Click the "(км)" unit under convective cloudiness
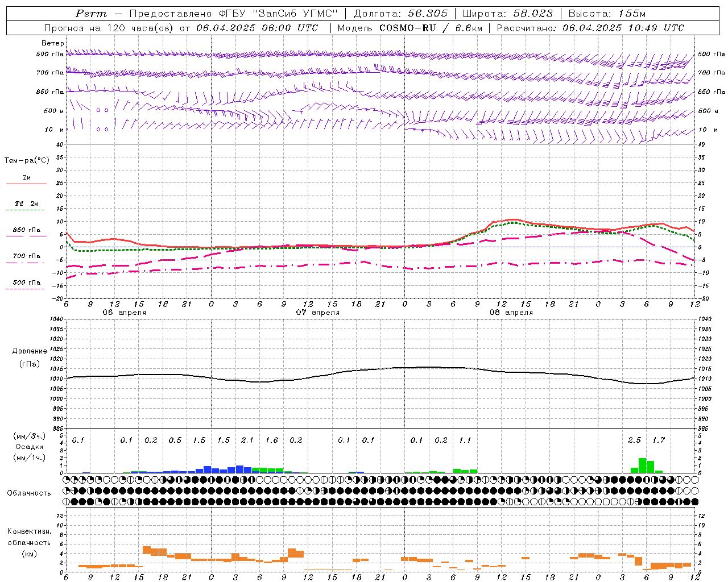Screen dimensions: 728x582 pyautogui.click(x=29, y=554)
